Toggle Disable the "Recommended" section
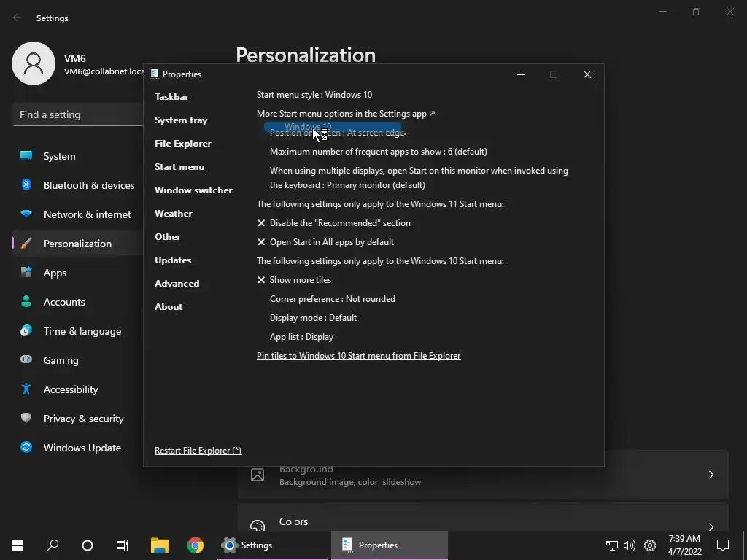This screenshot has width=747, height=560. coord(333,223)
